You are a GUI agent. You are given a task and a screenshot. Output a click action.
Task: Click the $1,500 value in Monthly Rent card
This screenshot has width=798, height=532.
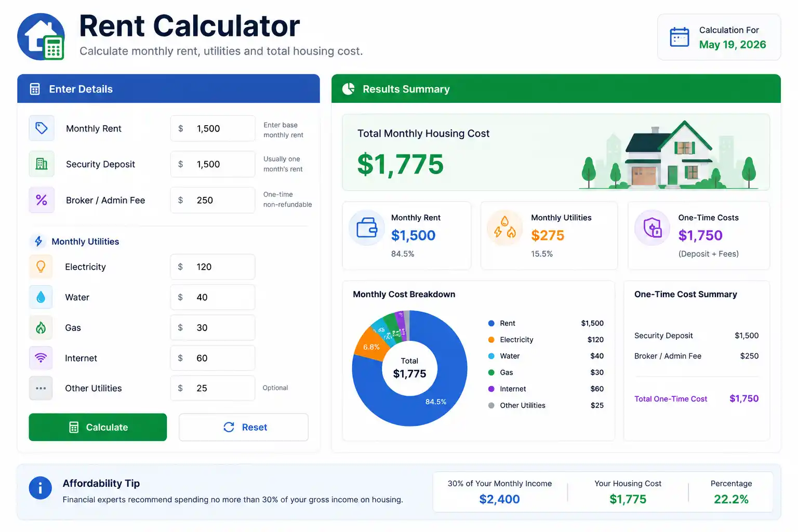[413, 235]
